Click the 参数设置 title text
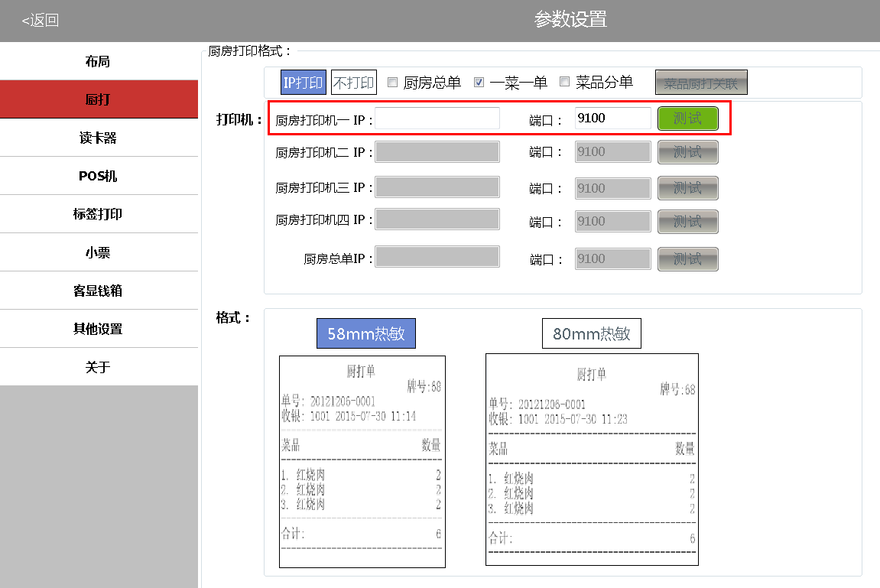The width and height of the screenshot is (880, 588). tap(570, 20)
